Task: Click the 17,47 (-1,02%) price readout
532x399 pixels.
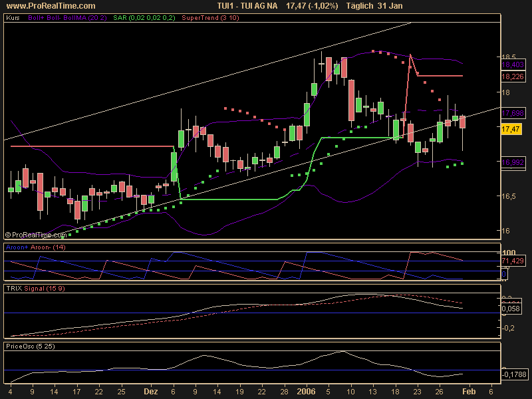Action: point(312,6)
